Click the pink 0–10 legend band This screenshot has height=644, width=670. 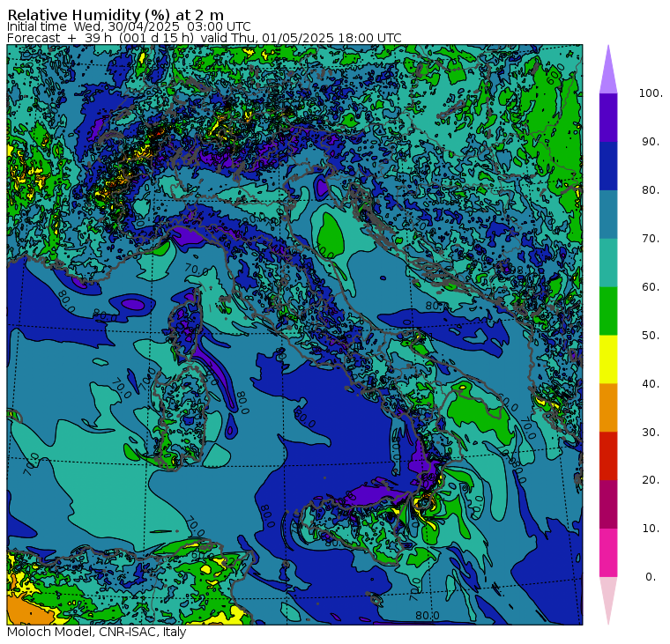coord(608,552)
